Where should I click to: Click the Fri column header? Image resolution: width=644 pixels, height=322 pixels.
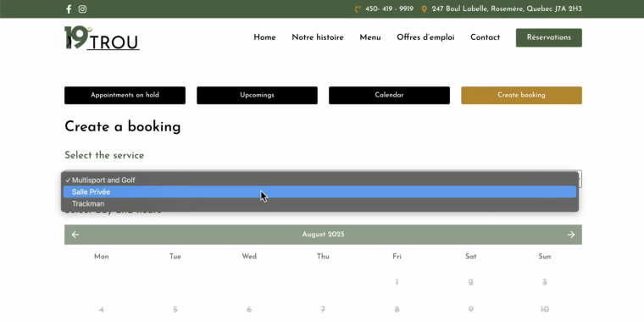pos(397,257)
